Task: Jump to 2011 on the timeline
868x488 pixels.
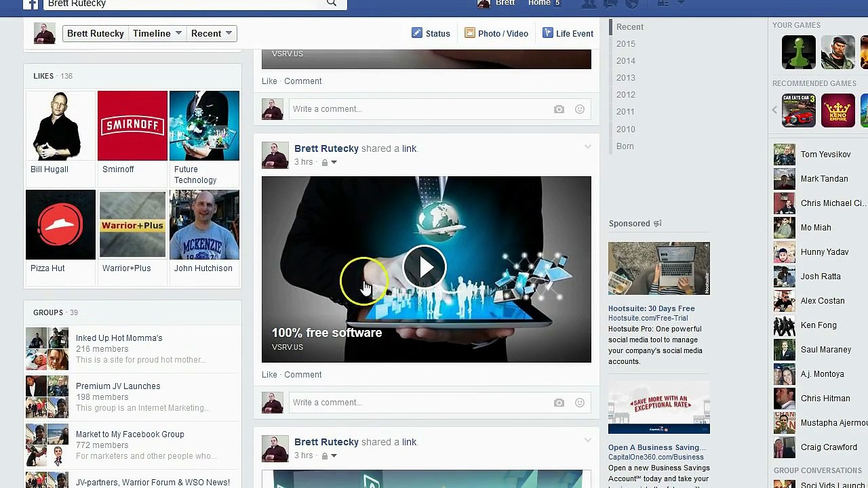Action: click(625, 112)
